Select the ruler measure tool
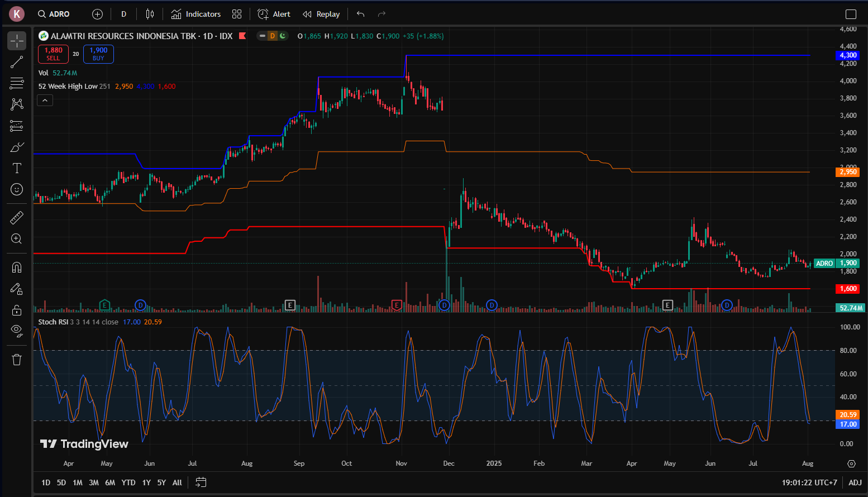Viewport: 868px width, 497px height. point(17,217)
